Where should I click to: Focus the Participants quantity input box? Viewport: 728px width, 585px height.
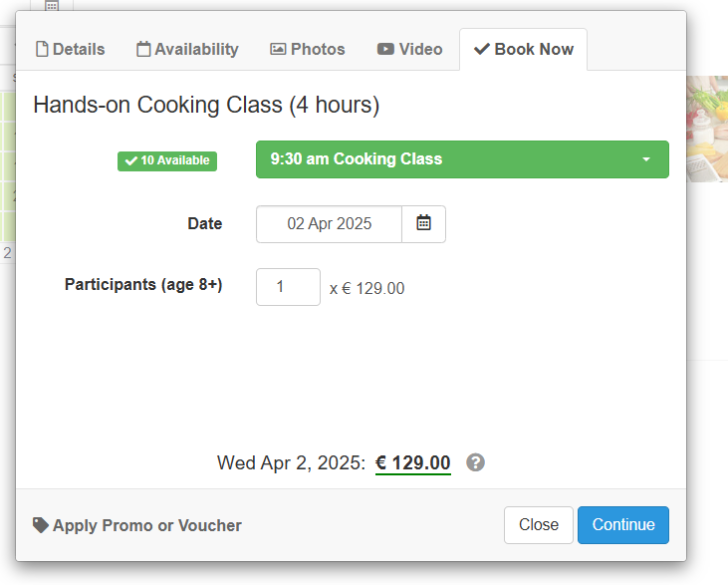pyautogui.click(x=288, y=287)
